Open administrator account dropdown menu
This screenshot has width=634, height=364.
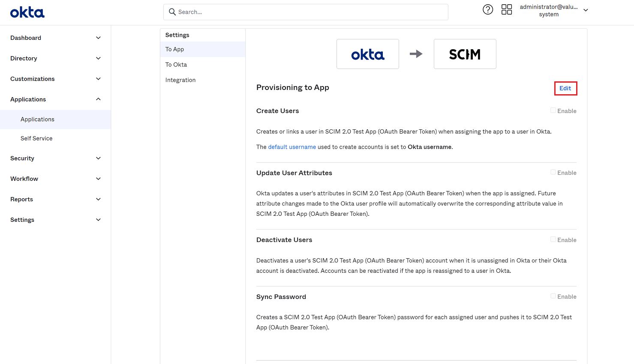point(586,10)
